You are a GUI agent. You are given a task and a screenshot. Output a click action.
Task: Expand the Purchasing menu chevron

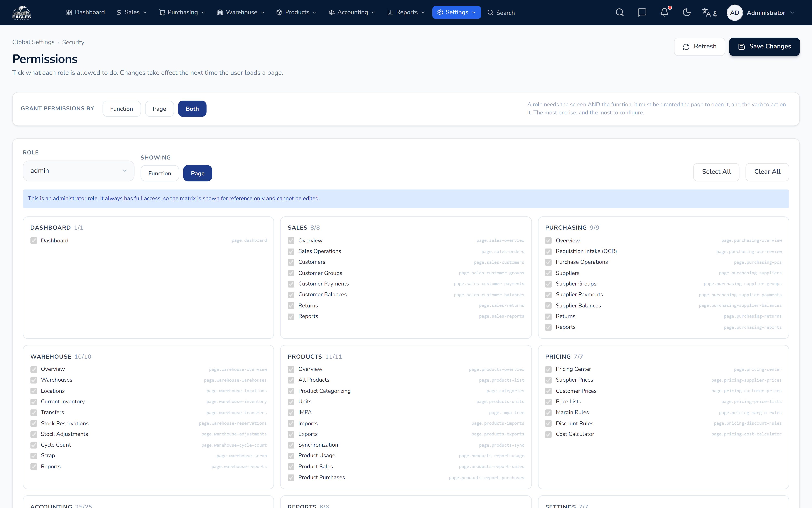203,12
